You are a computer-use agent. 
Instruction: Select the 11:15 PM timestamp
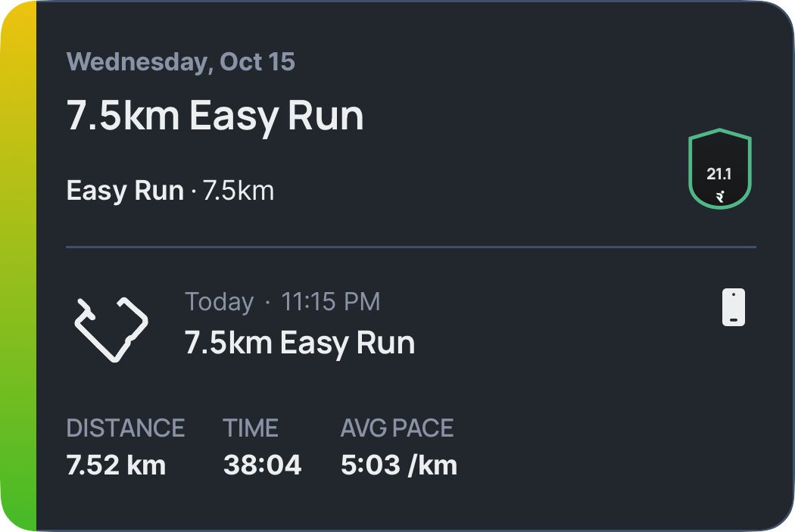[x=330, y=302]
